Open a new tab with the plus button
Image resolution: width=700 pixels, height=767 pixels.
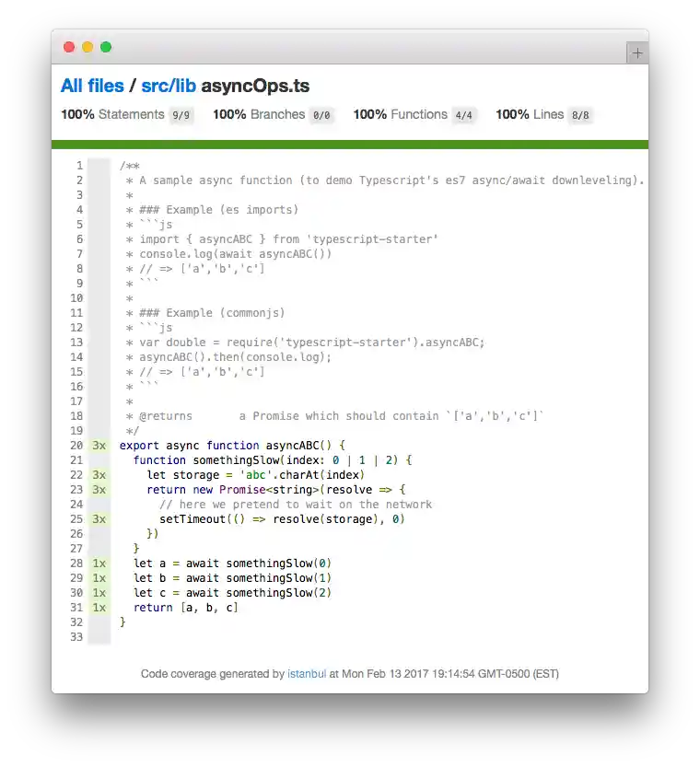coord(636,52)
